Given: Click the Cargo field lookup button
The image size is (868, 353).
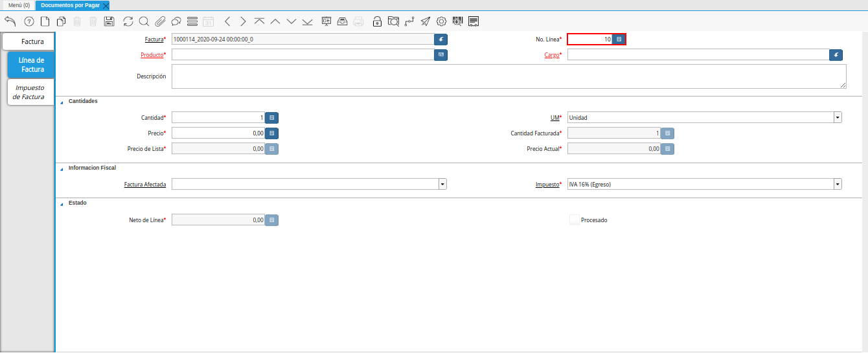Looking at the screenshot, I should [836, 55].
